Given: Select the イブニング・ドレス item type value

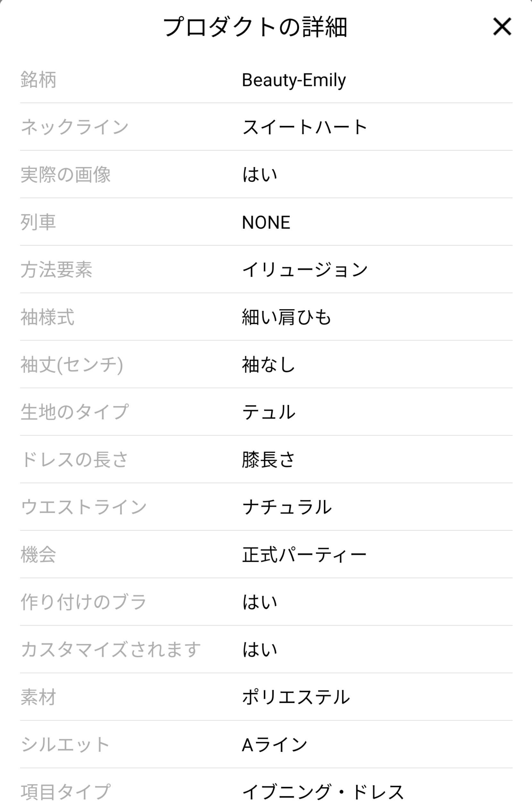Looking at the screenshot, I should tap(322, 791).
